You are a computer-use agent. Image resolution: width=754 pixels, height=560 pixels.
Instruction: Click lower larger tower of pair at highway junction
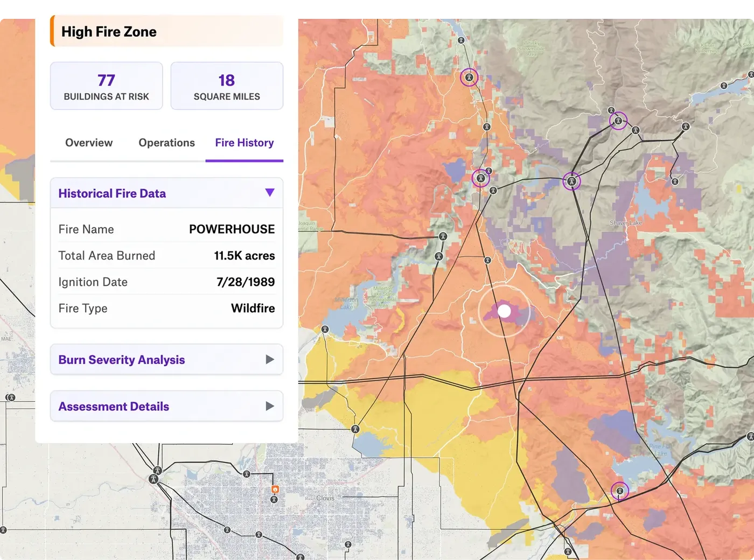tap(153, 479)
